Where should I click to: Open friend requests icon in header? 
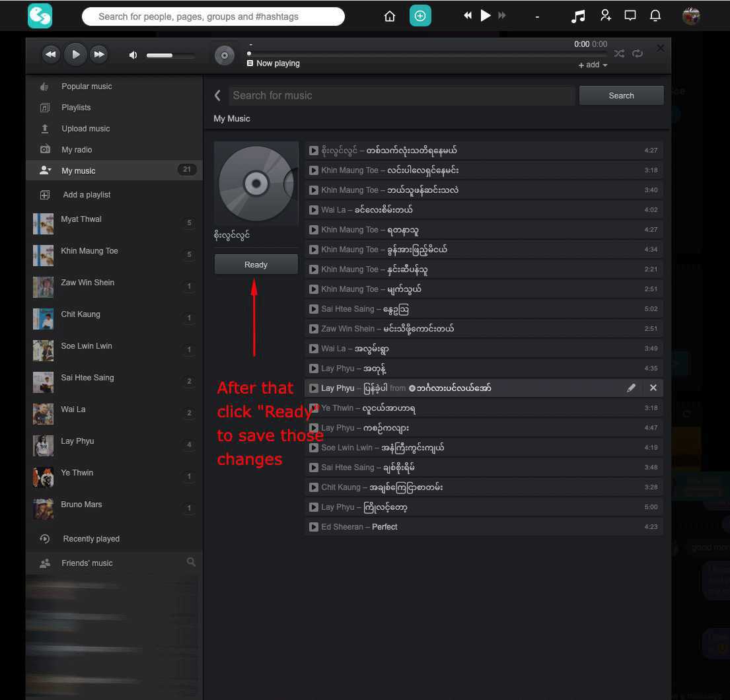(605, 16)
